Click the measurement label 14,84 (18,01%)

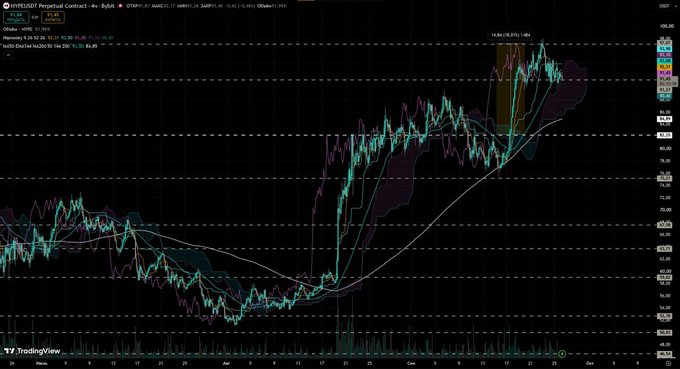(x=510, y=35)
